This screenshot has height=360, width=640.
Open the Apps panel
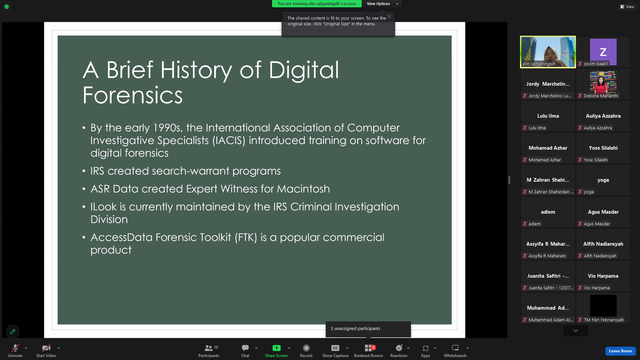[x=425, y=350]
